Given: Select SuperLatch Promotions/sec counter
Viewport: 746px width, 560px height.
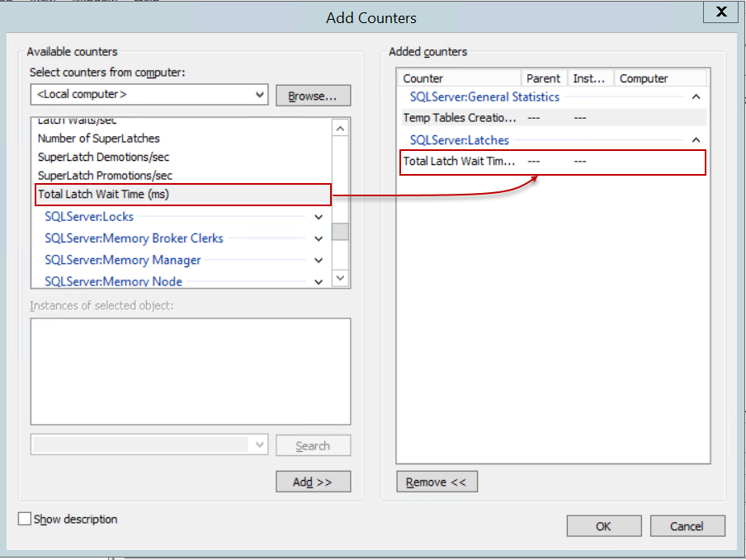Looking at the screenshot, I should point(105,175).
